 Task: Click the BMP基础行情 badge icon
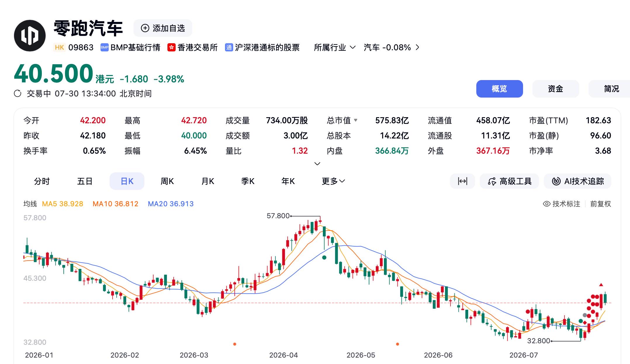pos(104,47)
